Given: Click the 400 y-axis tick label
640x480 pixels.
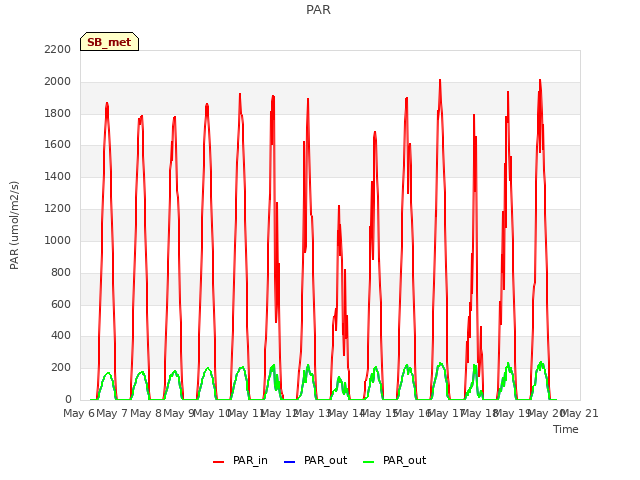Looking at the screenshot, I should click(x=61, y=336).
